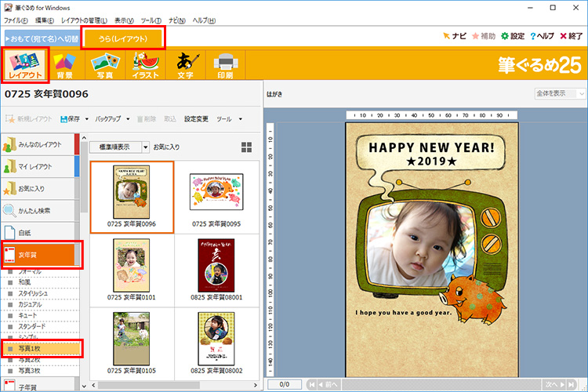This screenshot has width=588, height=392.
Task: Click the 設定変更 button
Action: click(x=196, y=119)
